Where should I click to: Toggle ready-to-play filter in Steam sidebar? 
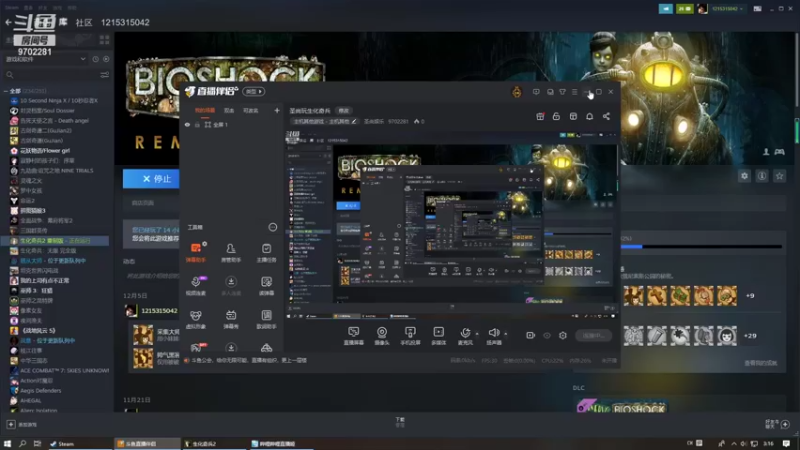pos(106,59)
